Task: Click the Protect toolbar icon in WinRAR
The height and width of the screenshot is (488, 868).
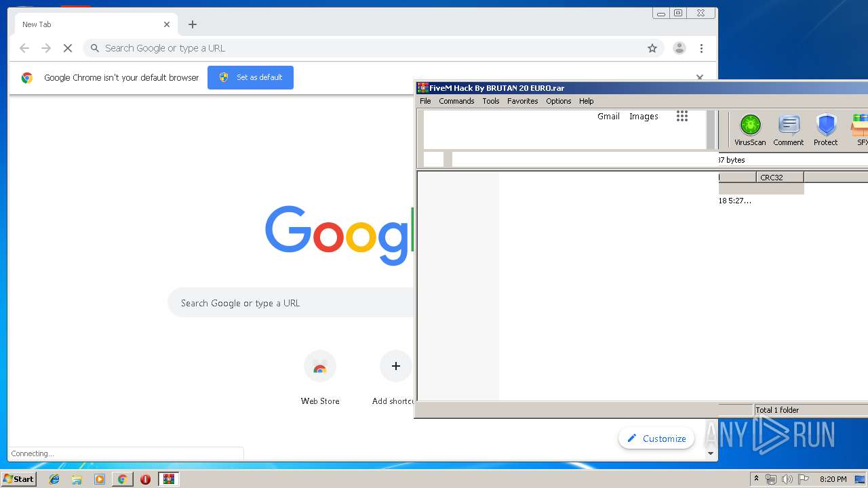Action: tap(825, 130)
